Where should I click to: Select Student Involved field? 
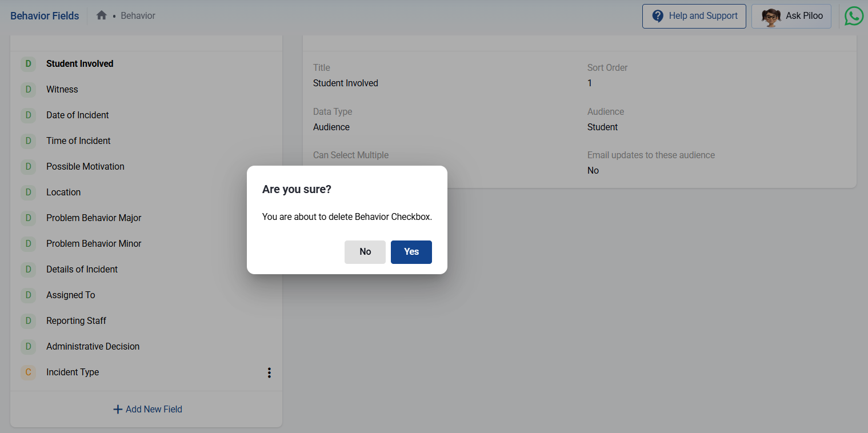tap(80, 63)
